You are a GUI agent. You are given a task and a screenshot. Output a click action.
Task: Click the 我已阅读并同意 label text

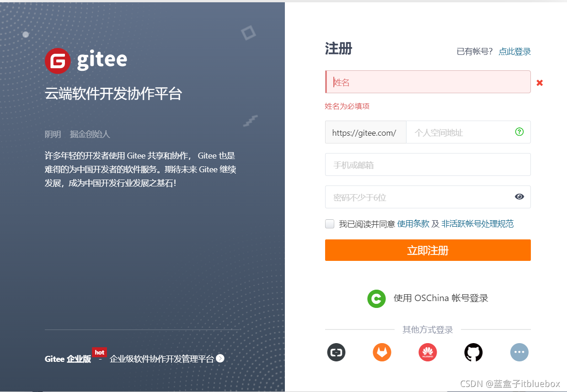pyautogui.click(x=367, y=224)
